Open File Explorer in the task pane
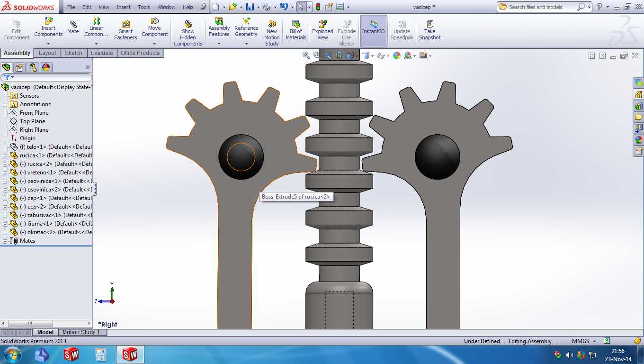644x364 pixels. click(x=638, y=117)
